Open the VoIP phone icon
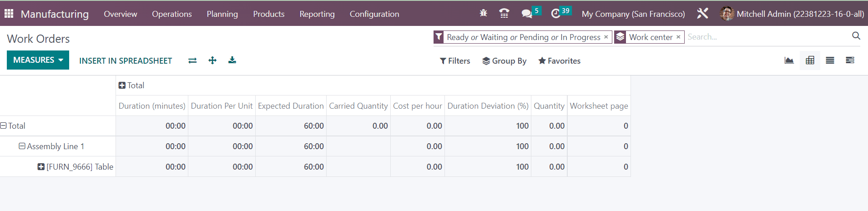 click(x=504, y=13)
